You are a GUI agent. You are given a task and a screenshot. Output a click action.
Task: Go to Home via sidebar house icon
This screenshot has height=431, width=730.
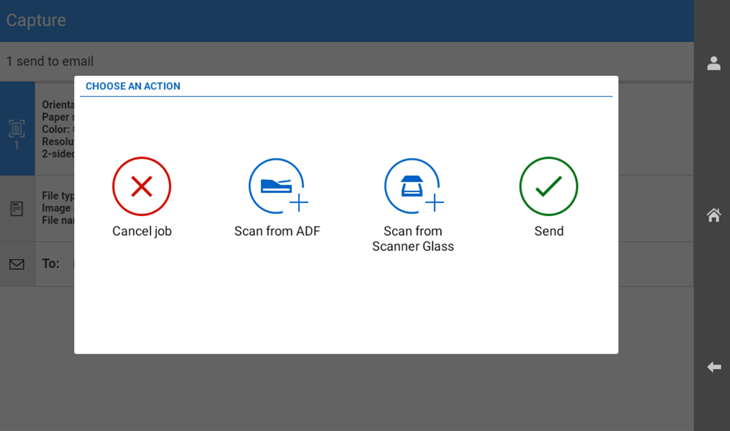point(713,215)
